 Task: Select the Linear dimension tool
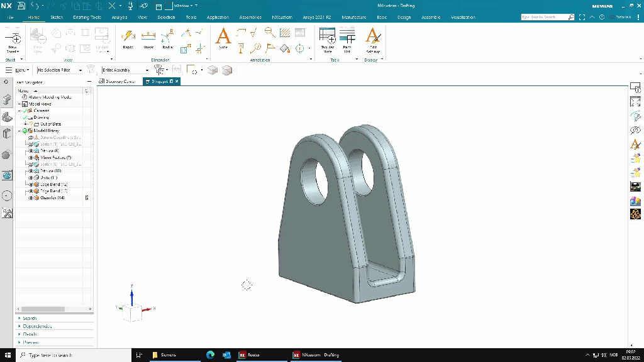point(148,38)
